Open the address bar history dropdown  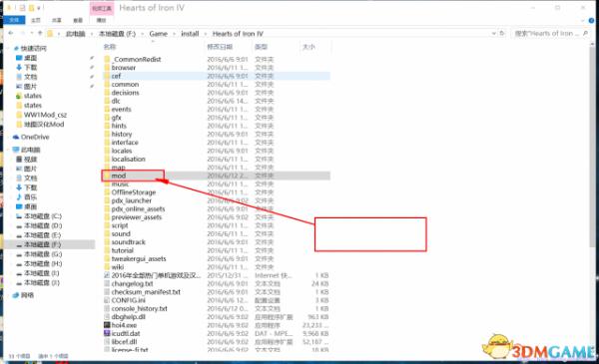(x=493, y=34)
